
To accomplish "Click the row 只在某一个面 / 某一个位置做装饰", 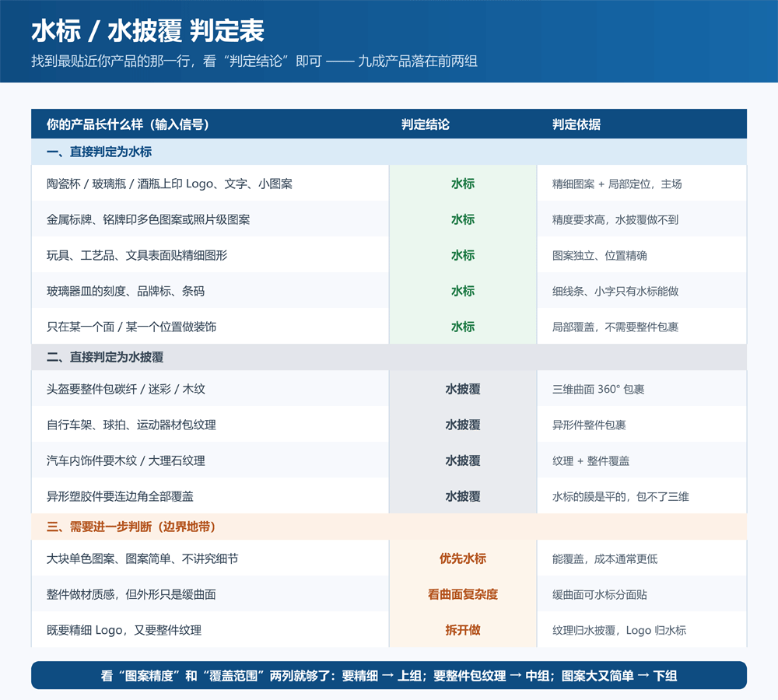I will pyautogui.click(x=389, y=326).
